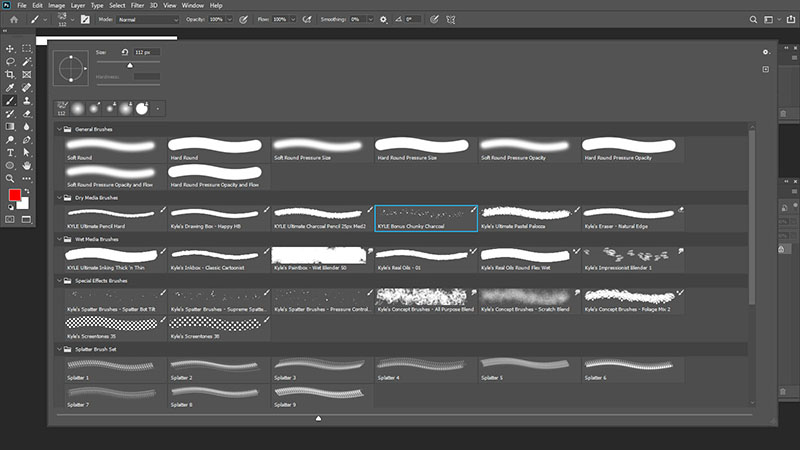
Task: Open the Help menu
Action: coord(216,5)
